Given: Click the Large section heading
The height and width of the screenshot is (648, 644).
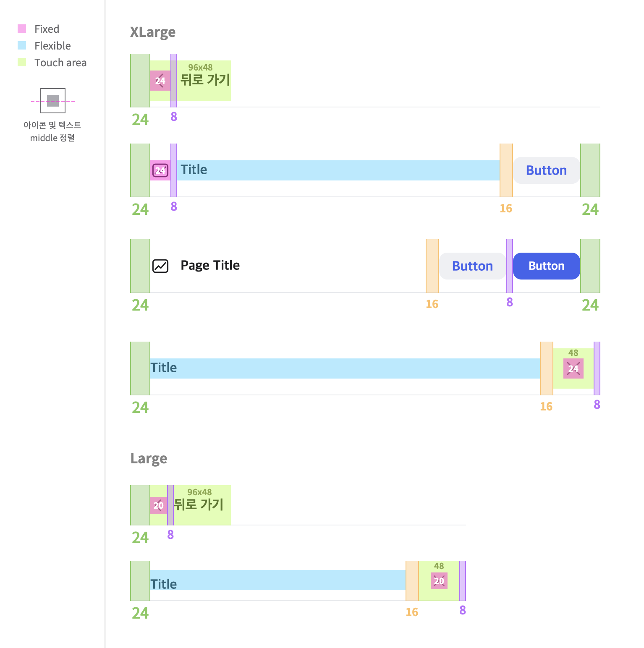Looking at the screenshot, I should (149, 459).
